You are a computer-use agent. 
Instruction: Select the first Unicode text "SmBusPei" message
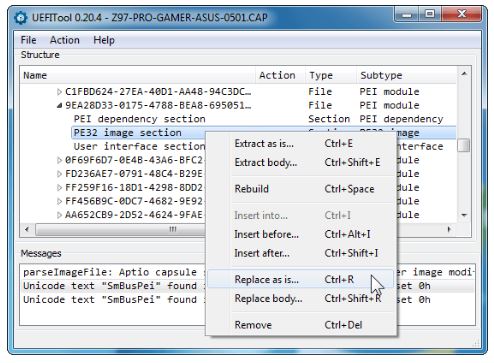click(x=247, y=286)
